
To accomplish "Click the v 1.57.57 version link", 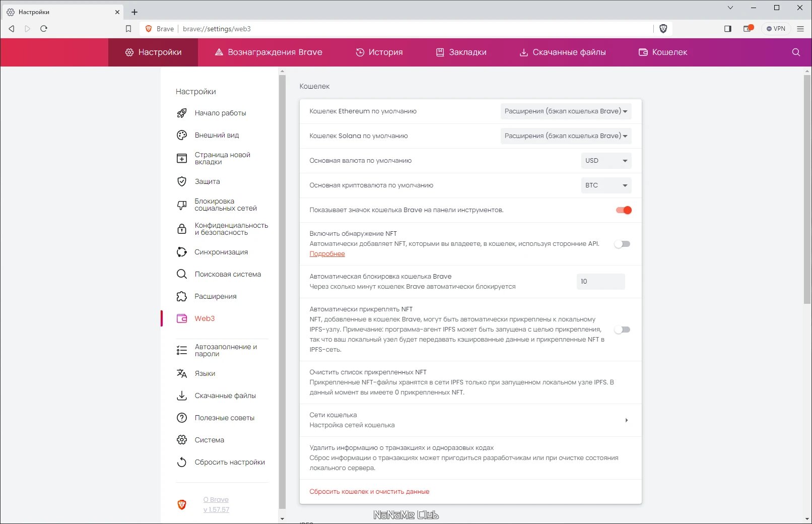I will [216, 510].
